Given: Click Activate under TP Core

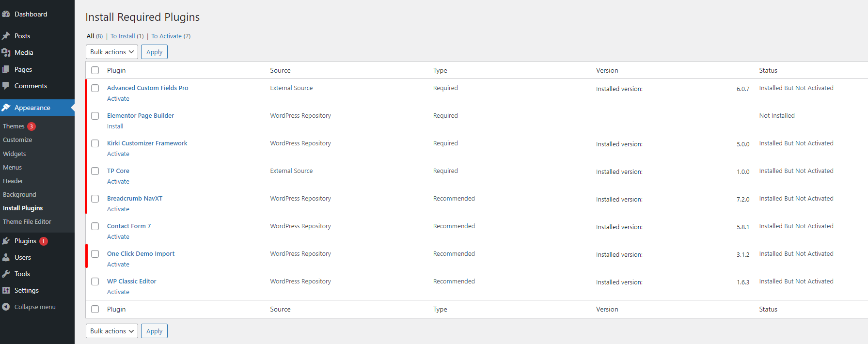Looking at the screenshot, I should pos(118,181).
